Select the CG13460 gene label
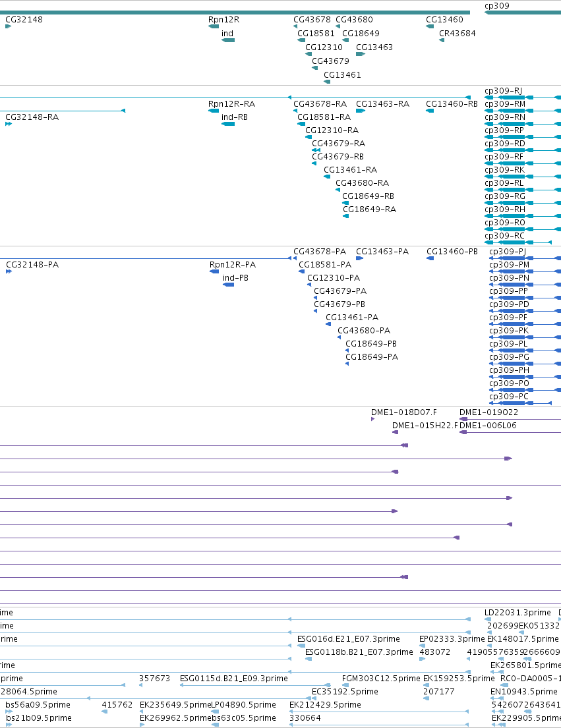Screen dimensions: 561x728 pyautogui.click(x=444, y=20)
